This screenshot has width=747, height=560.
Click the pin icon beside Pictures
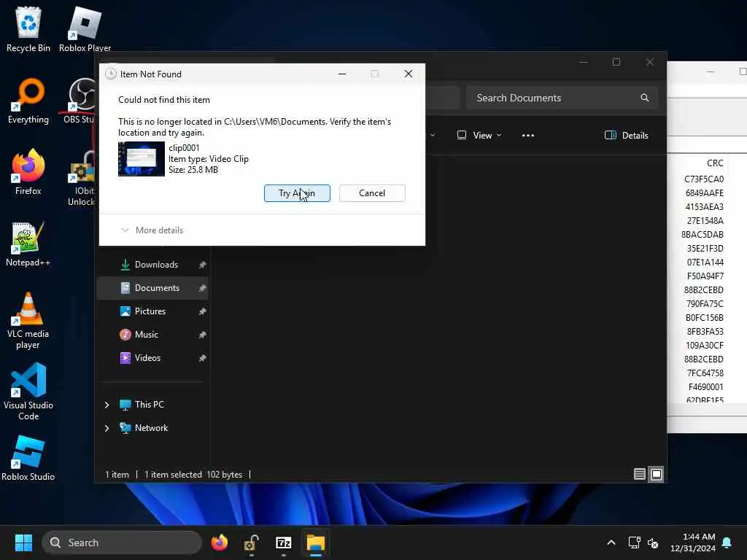202,311
